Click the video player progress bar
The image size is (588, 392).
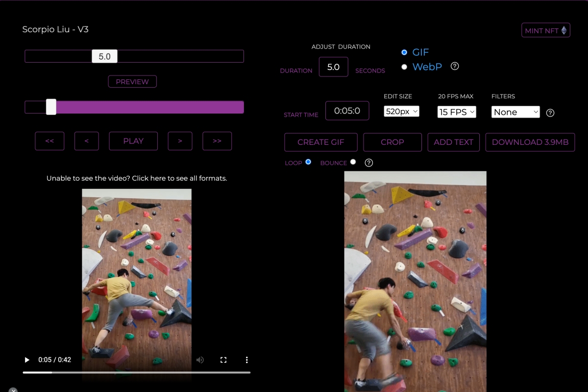[137, 372]
